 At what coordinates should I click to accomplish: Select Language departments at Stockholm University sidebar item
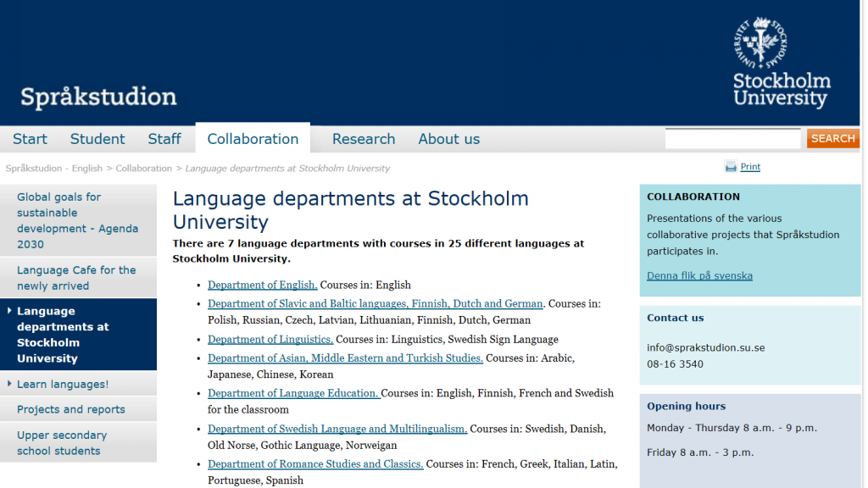click(78, 334)
